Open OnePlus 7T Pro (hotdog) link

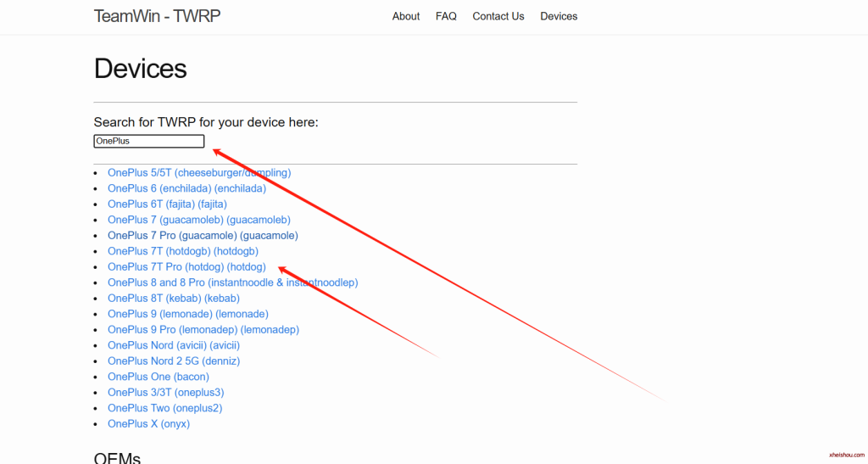tap(186, 267)
